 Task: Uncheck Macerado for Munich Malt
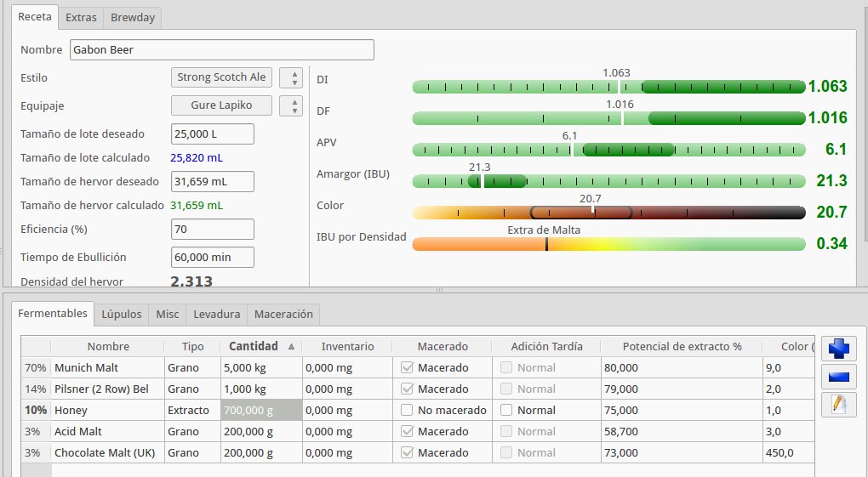pos(408,367)
